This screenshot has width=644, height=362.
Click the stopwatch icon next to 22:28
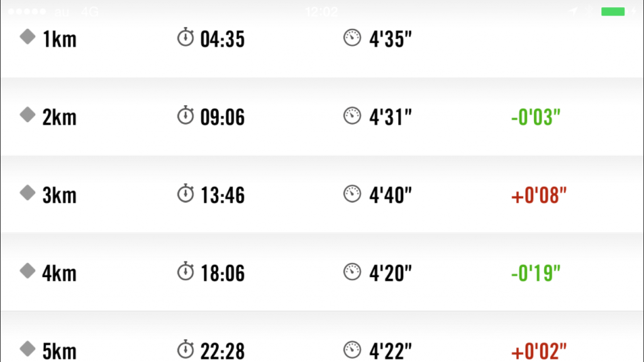click(x=186, y=349)
